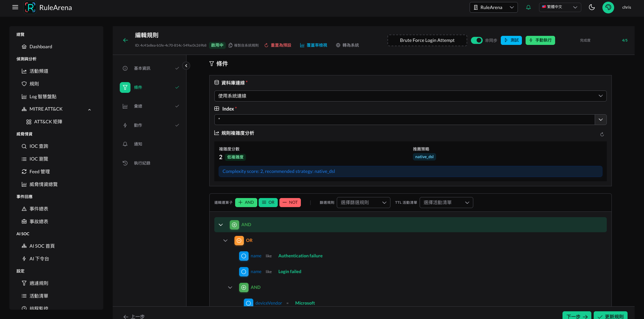Click the RuleArena logo icon
The width and height of the screenshot is (644, 319).
(30, 7)
